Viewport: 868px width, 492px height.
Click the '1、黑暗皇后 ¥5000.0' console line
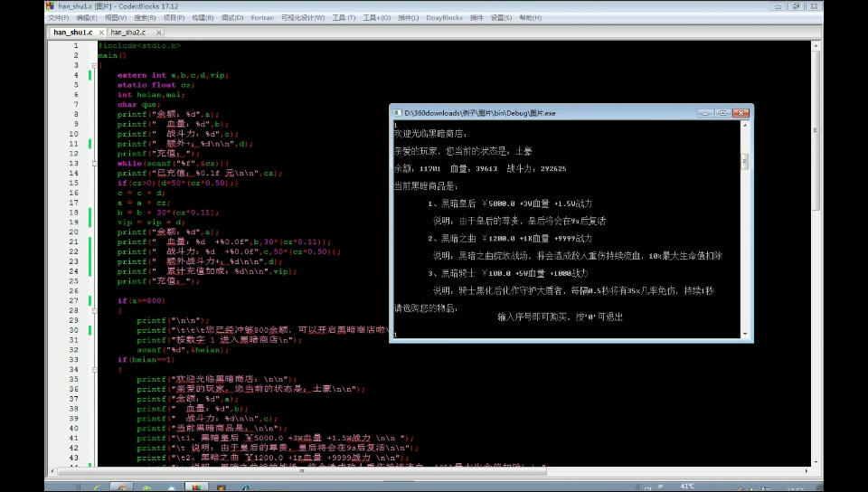click(x=510, y=203)
